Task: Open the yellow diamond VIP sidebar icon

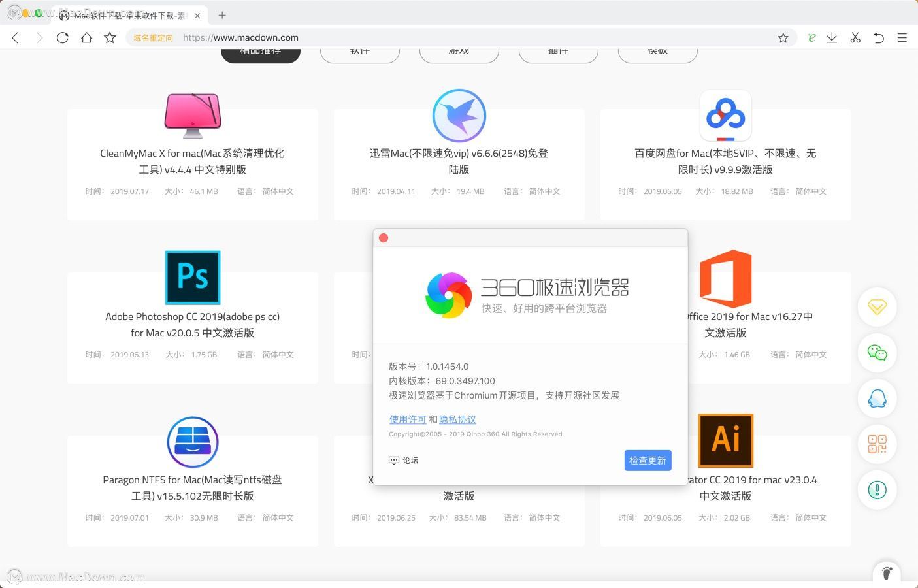Action: (877, 306)
